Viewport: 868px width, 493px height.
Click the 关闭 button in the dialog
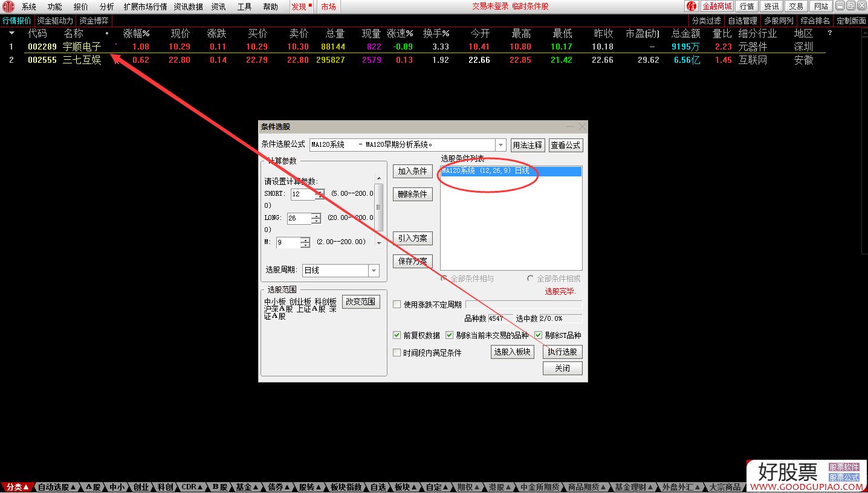563,368
